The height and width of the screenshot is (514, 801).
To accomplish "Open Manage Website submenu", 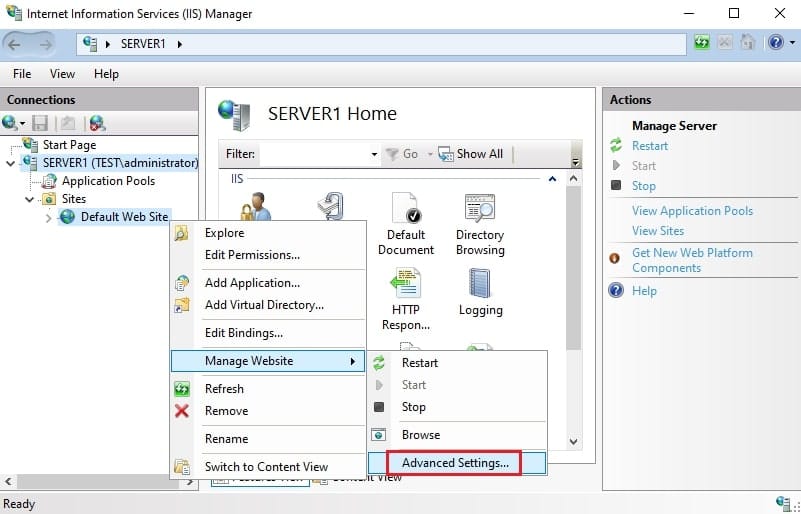I will click(268, 361).
